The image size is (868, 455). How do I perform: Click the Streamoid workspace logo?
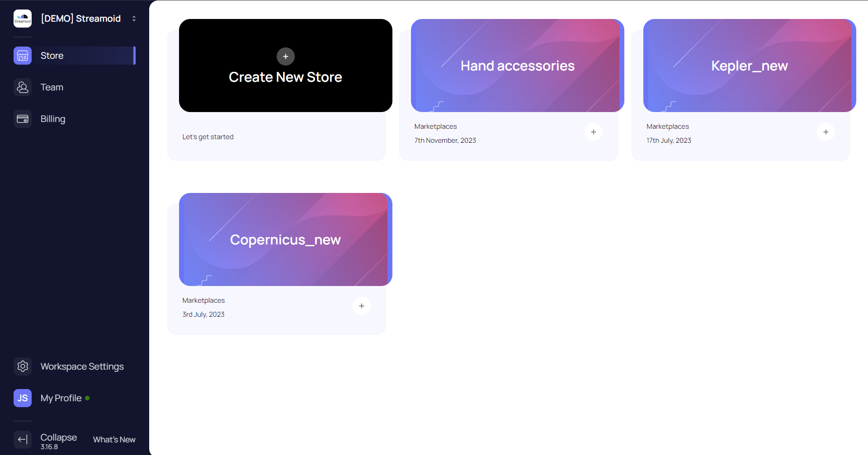[x=22, y=18]
